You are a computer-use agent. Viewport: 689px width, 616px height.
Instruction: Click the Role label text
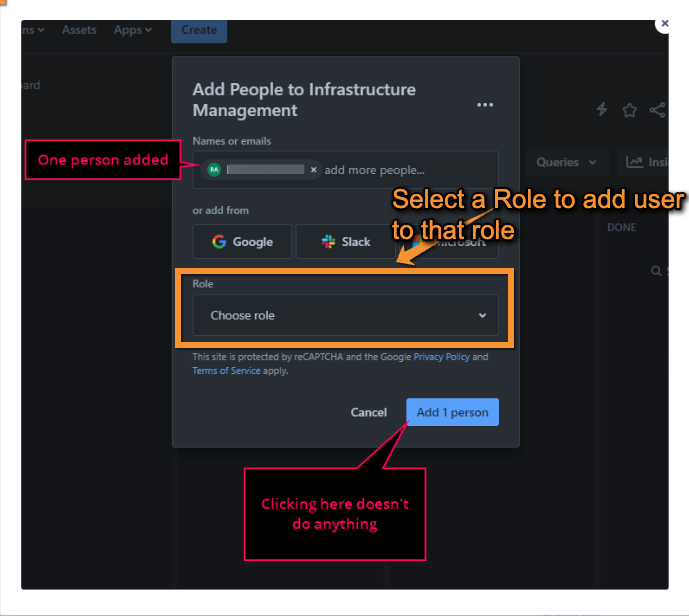(203, 284)
